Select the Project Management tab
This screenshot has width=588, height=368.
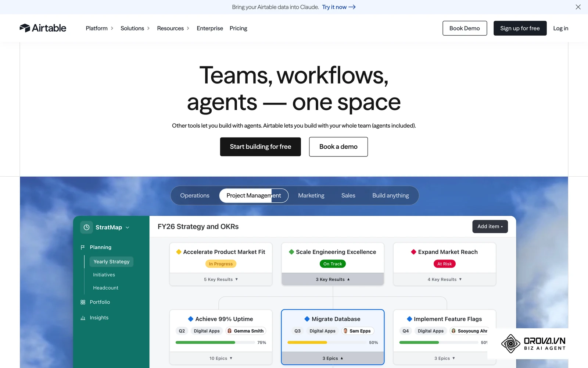(x=254, y=195)
